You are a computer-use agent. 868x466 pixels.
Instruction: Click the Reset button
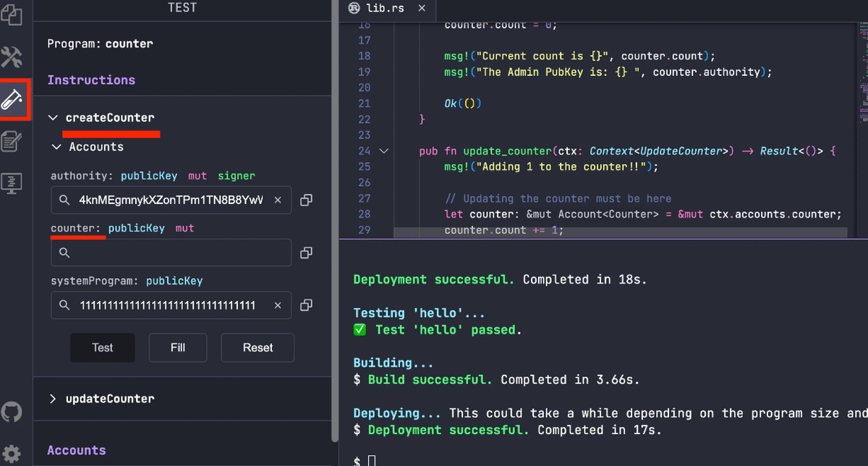click(x=258, y=347)
